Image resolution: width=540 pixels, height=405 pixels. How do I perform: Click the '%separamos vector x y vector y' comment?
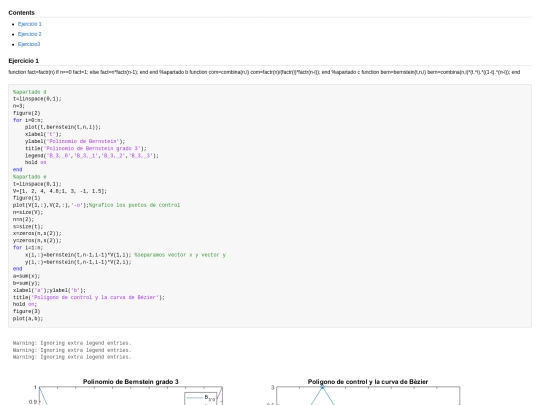point(180,255)
